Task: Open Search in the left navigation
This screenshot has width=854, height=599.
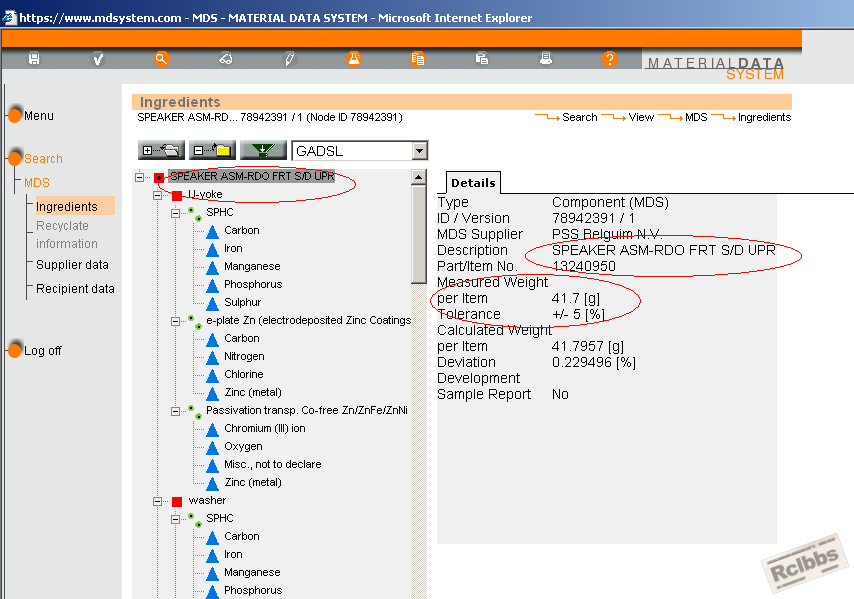Action: click(x=43, y=158)
